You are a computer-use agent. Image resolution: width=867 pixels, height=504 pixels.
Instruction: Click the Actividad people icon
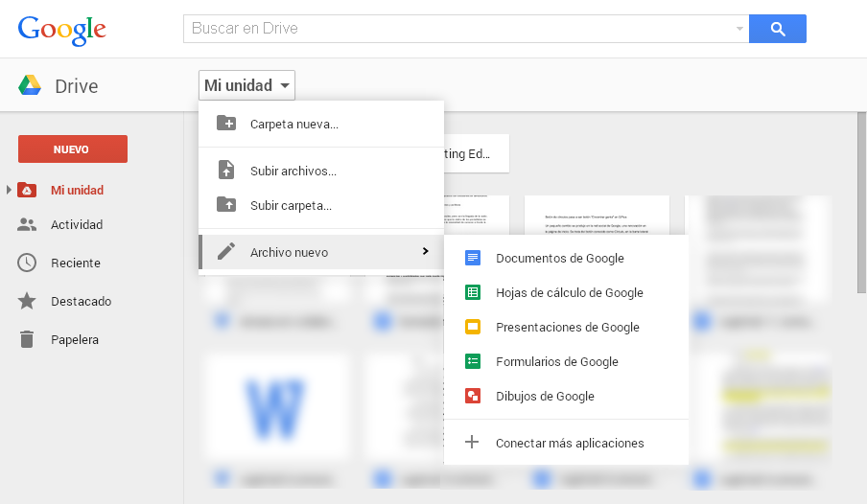(27, 224)
